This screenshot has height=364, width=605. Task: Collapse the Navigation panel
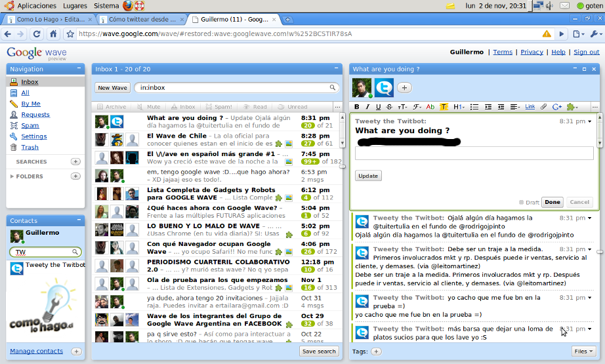79,69
